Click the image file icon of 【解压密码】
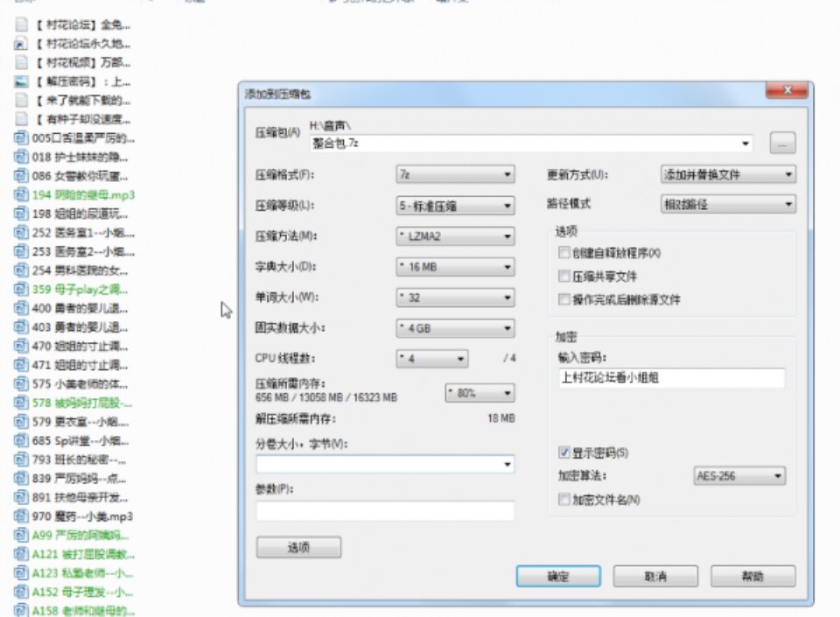 (x=21, y=81)
